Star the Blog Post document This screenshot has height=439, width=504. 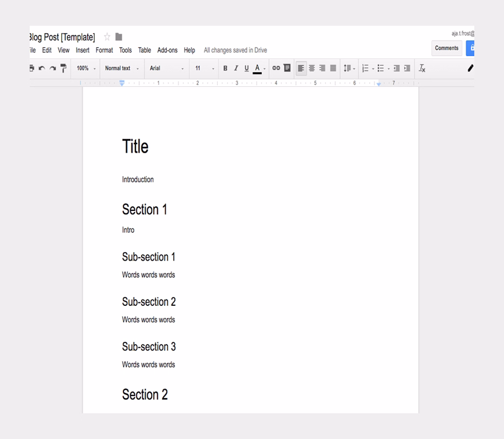[x=107, y=37]
